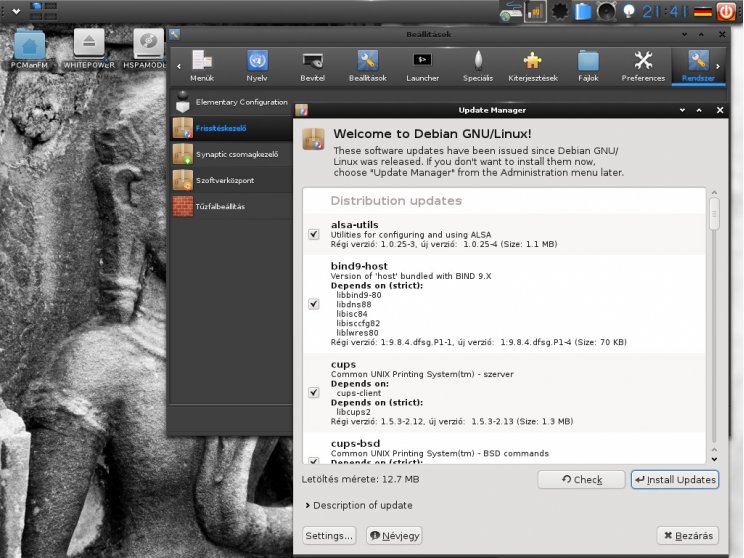Open the Névjegy about button
The height and width of the screenshot is (558, 744).
pos(394,536)
